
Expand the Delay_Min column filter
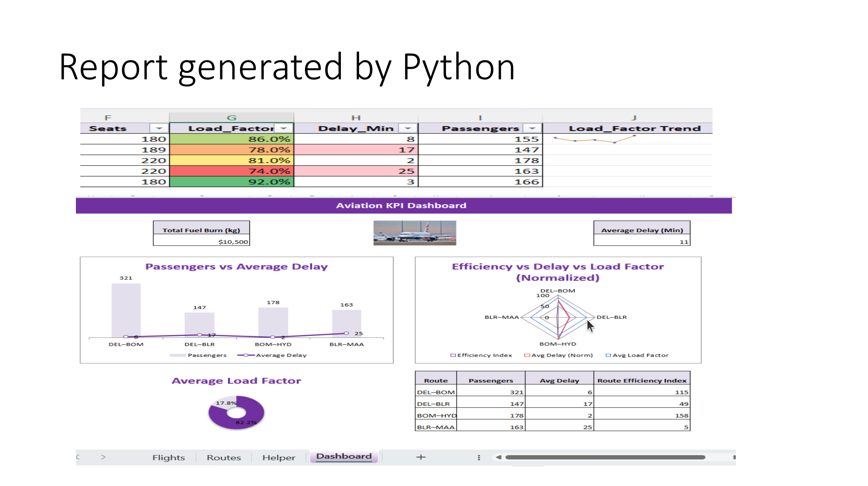click(408, 129)
